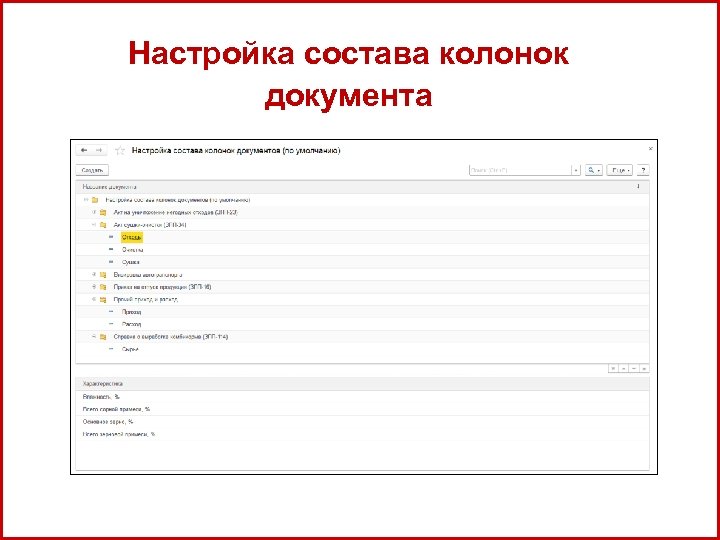Click the jump-to-first-row list navigation button
This screenshot has width=720, height=540.
coord(613,369)
